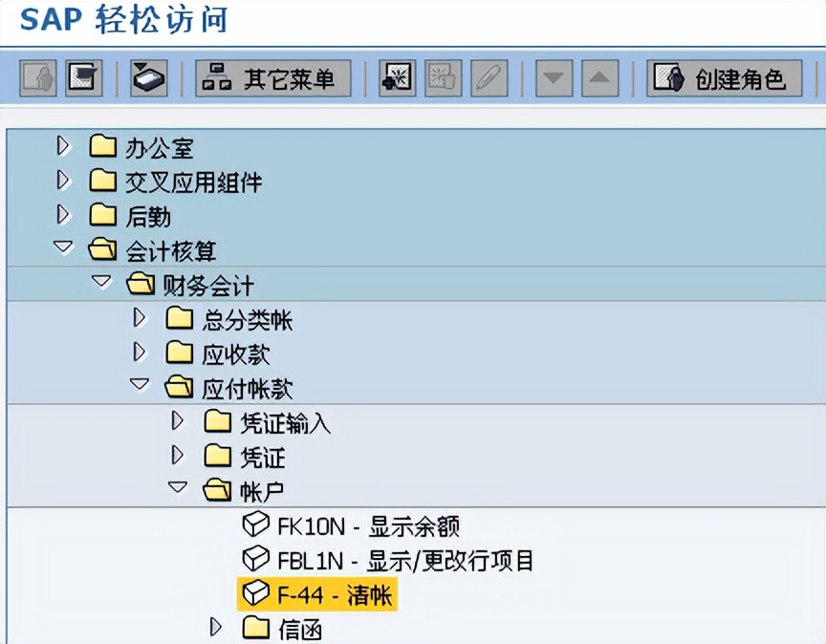Click the 帐户 open folder icon
This screenshot has height=644, width=826.
[x=217, y=489]
